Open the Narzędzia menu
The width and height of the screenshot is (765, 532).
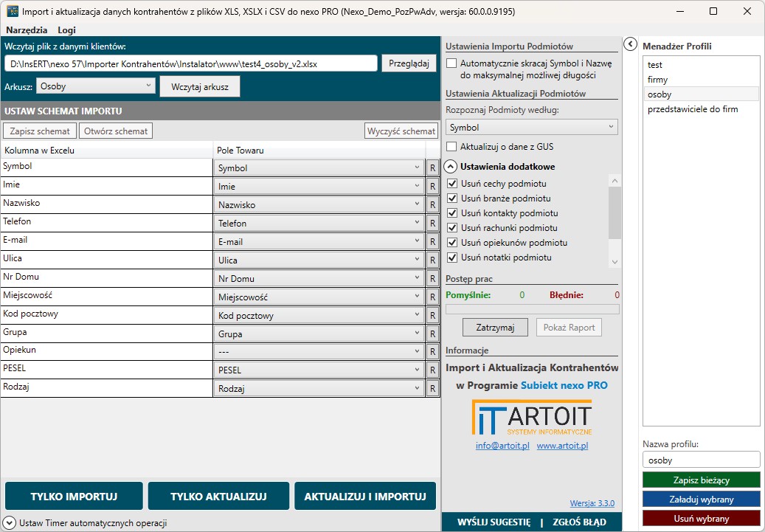pos(27,30)
